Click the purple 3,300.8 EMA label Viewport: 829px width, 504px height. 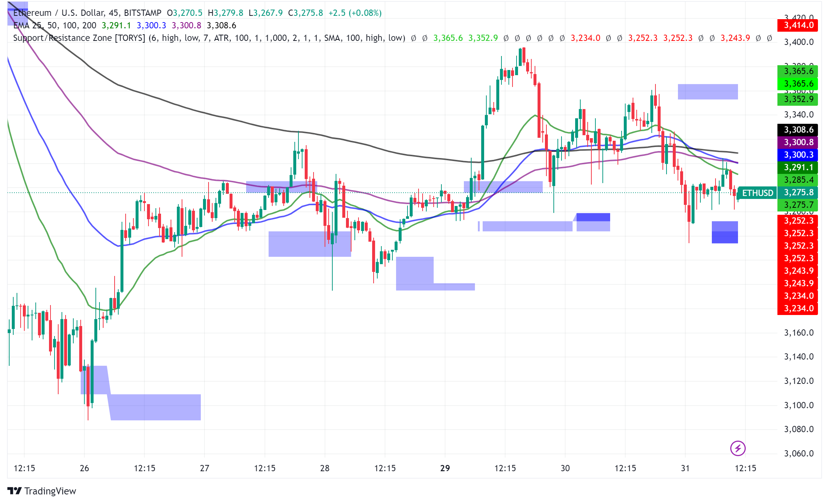point(798,142)
